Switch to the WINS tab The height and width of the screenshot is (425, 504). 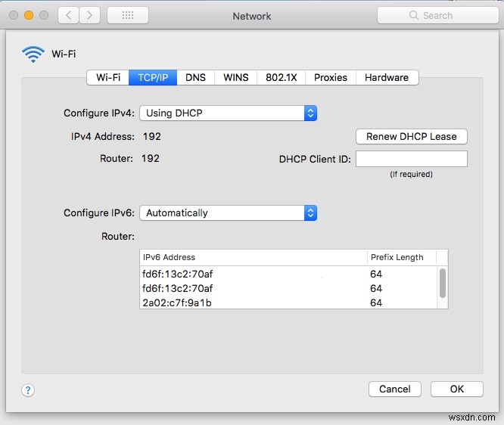236,77
